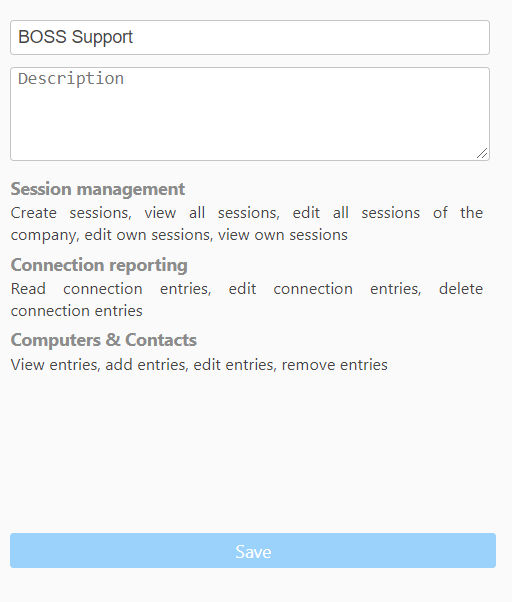Click the Description box resize handle
Screen dimensions: 512x602
pyautogui.click(x=482, y=153)
